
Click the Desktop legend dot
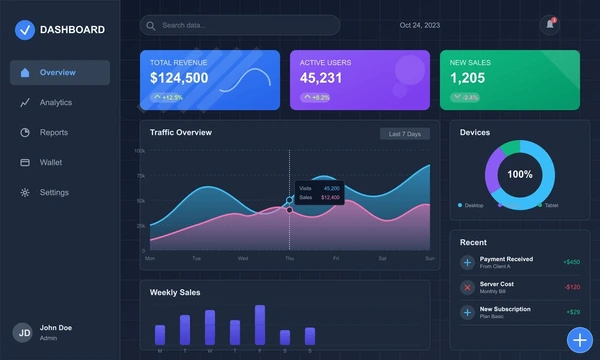coord(460,205)
